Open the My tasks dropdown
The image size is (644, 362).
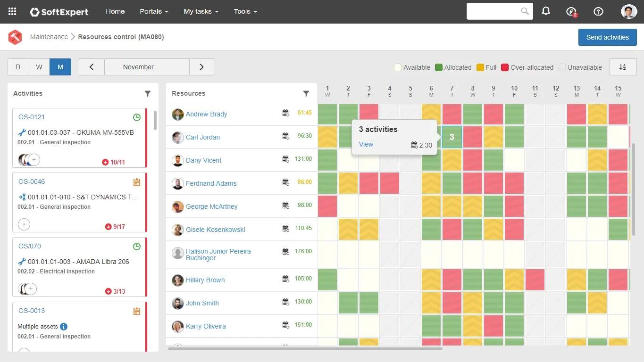click(201, 12)
